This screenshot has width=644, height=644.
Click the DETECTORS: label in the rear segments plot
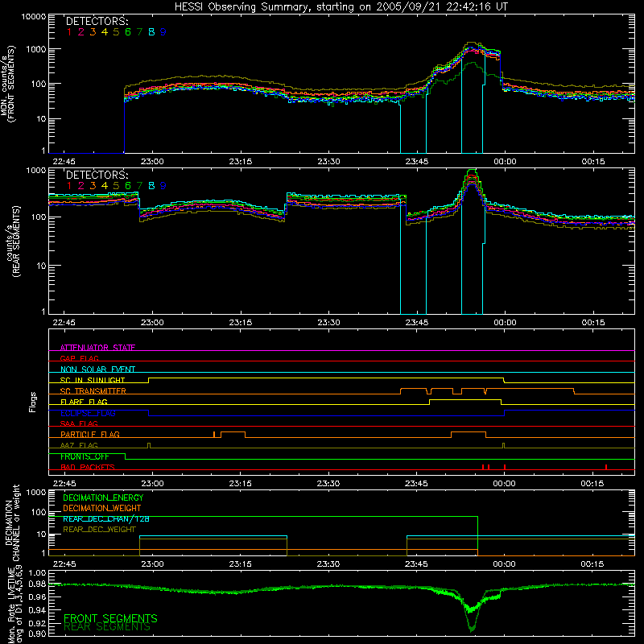click(97, 175)
